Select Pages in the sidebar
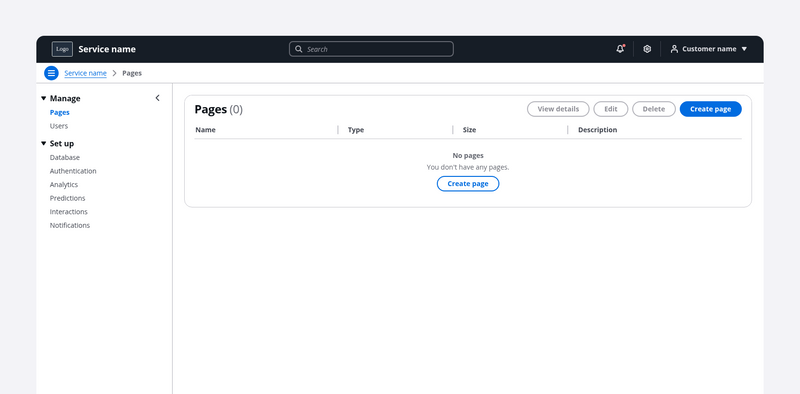 coord(60,112)
